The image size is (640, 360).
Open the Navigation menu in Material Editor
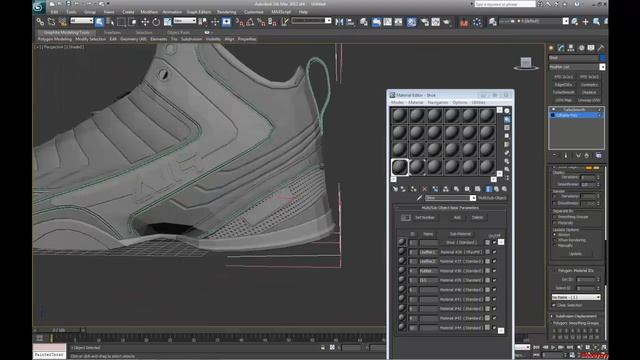(x=438, y=102)
